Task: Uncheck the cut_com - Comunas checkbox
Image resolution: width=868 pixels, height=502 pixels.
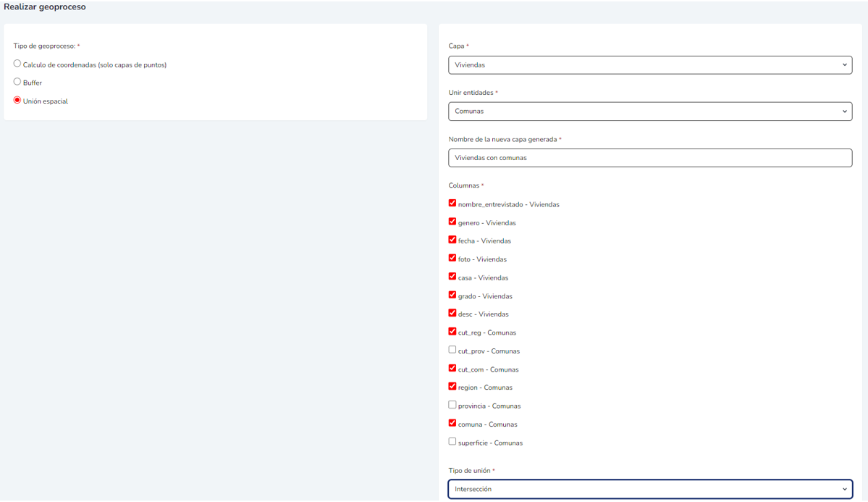Action: click(452, 369)
